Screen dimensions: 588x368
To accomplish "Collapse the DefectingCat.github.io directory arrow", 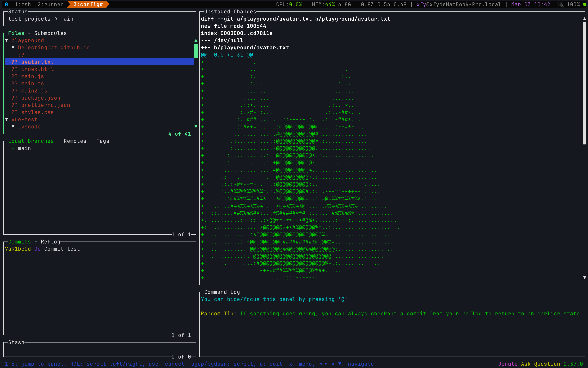I will coord(13,47).
